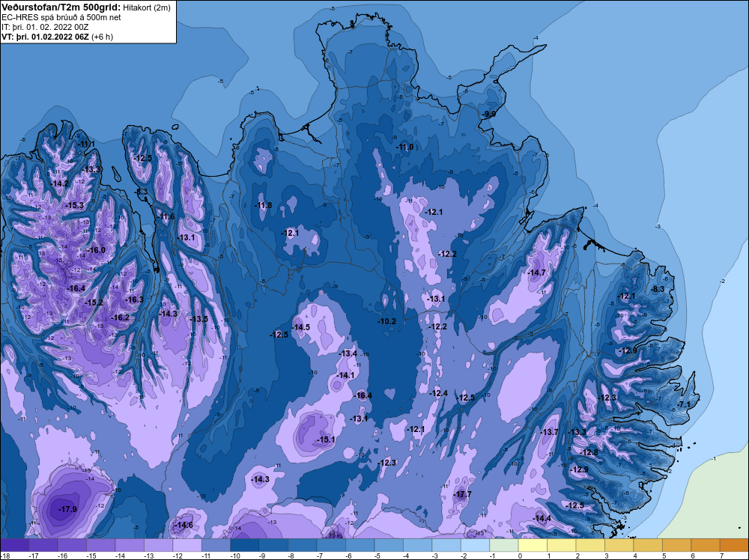Click the -12.8 temperature label

[589, 453]
